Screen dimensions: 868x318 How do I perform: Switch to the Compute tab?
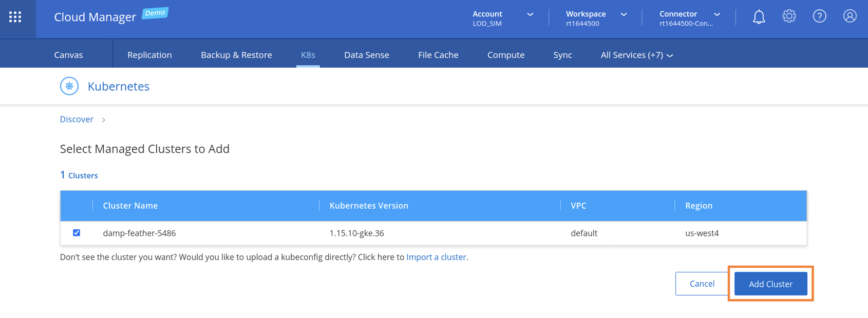tap(506, 55)
